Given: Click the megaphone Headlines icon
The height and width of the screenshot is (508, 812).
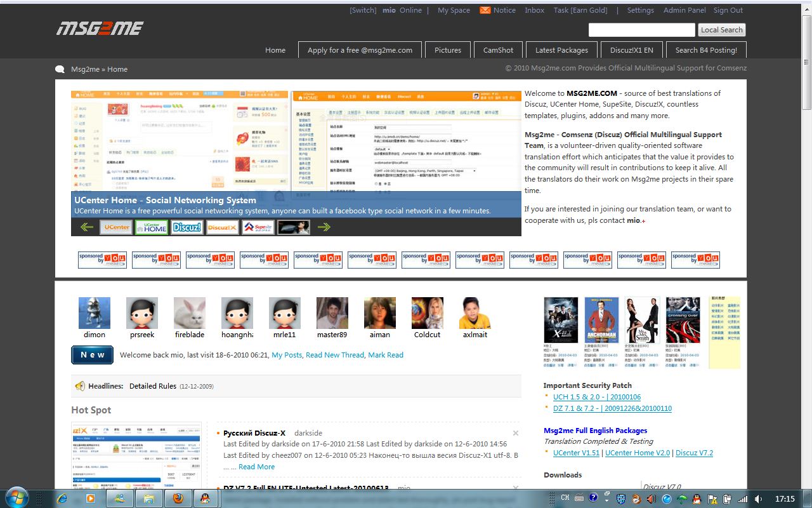Looking at the screenshot, I should pyautogui.click(x=80, y=386).
